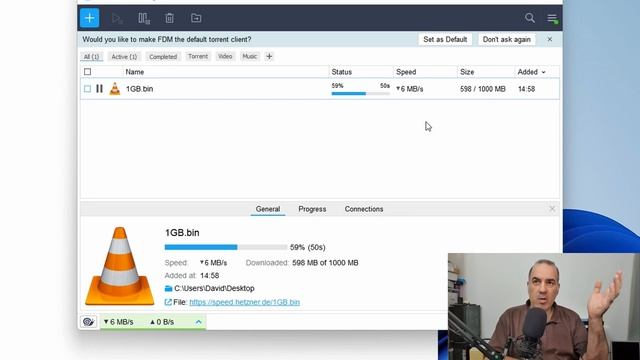Screen dimensions: 640x360
Task: Click the 6 MB/s speed in list row
Action: pyautogui.click(x=410, y=89)
